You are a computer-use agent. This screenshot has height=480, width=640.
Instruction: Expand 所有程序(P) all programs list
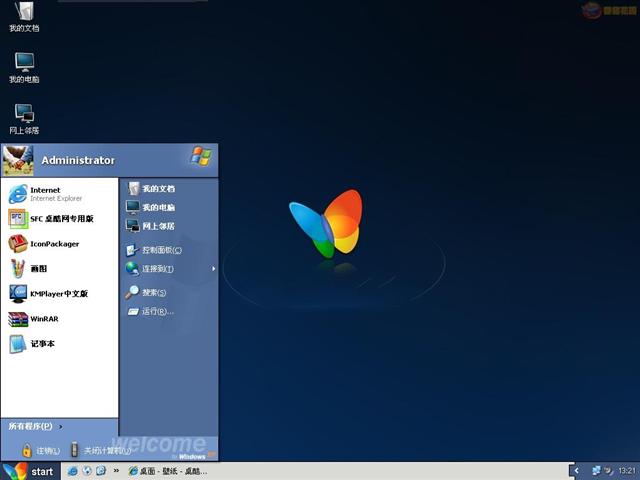[x=36, y=427]
